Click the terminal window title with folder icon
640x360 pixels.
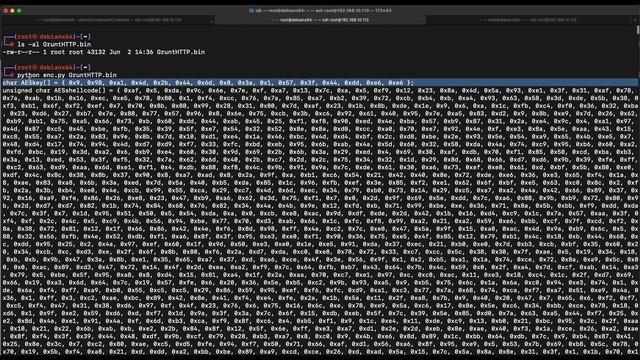[x=320, y=11]
